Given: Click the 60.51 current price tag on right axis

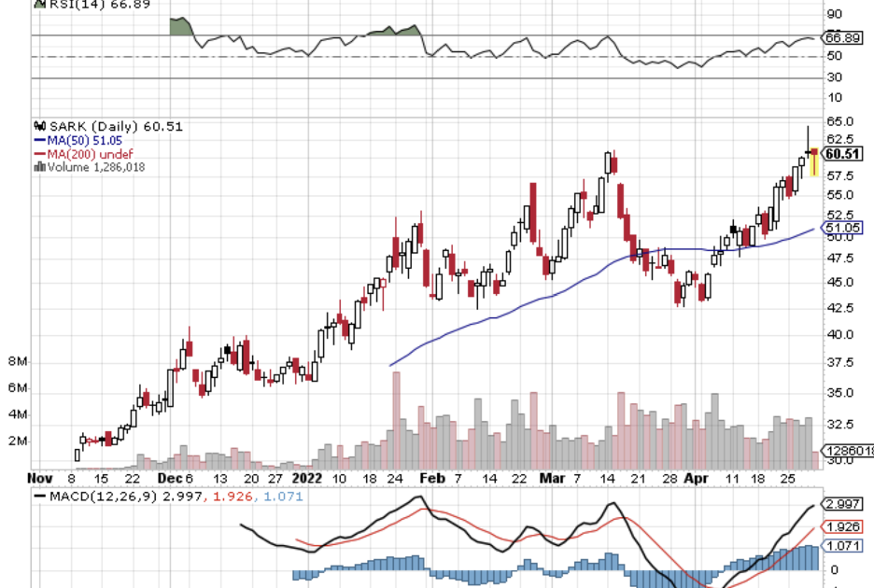Looking at the screenshot, I should pos(842,154).
